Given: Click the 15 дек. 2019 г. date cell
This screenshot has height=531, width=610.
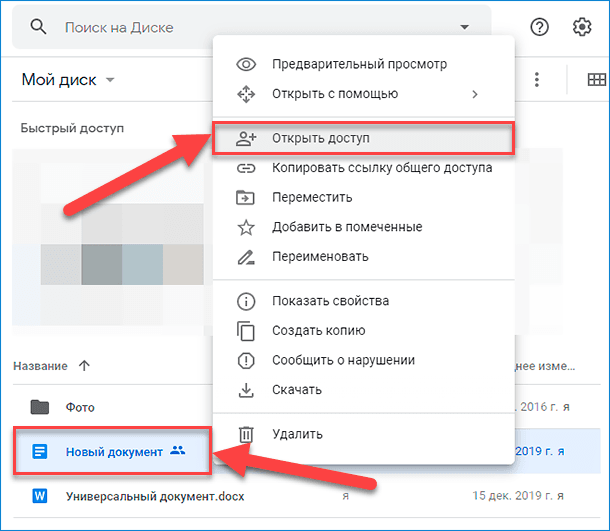Looking at the screenshot, I should [518, 496].
